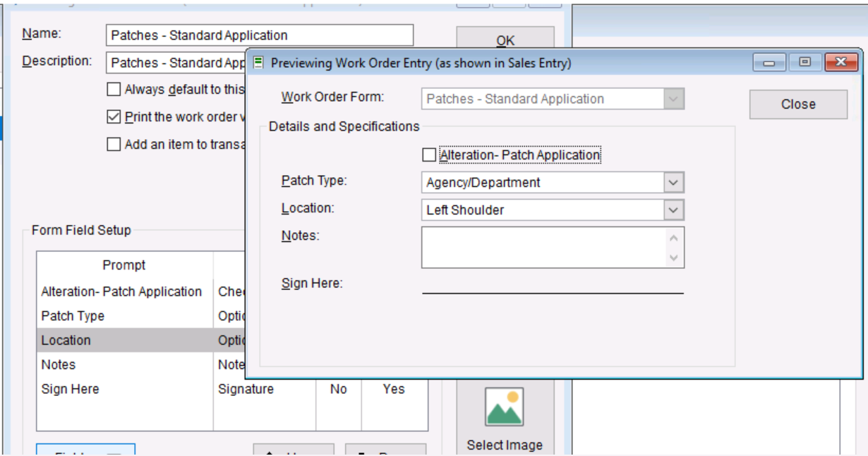Toggle the Add an item to transaction checkbox
The image size is (868, 456).
pyautogui.click(x=114, y=145)
